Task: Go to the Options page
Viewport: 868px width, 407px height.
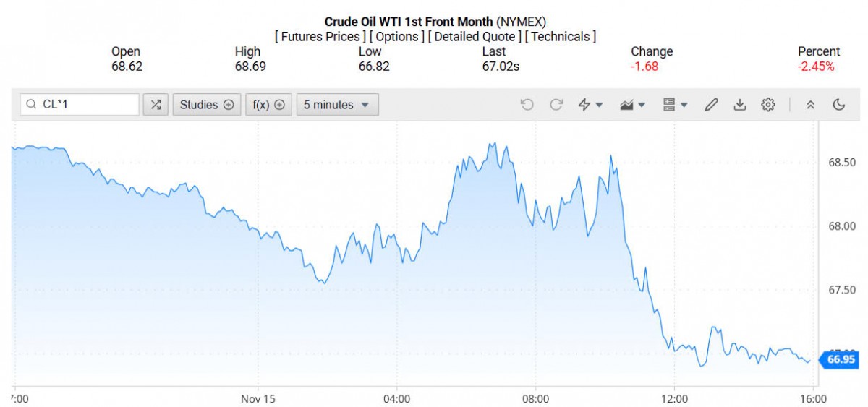Action: [398, 36]
